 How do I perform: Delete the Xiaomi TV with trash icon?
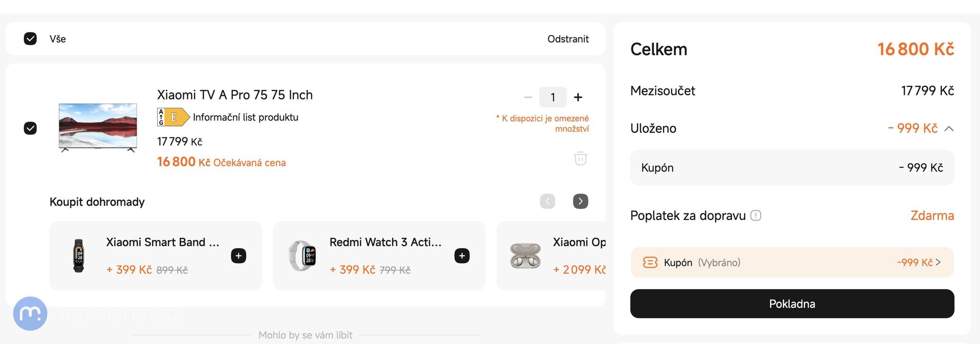click(580, 159)
